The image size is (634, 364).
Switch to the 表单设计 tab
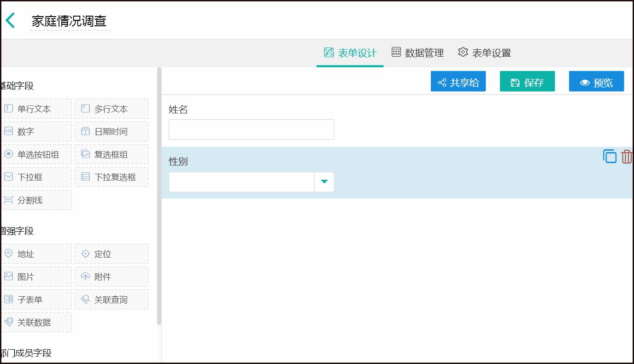350,53
